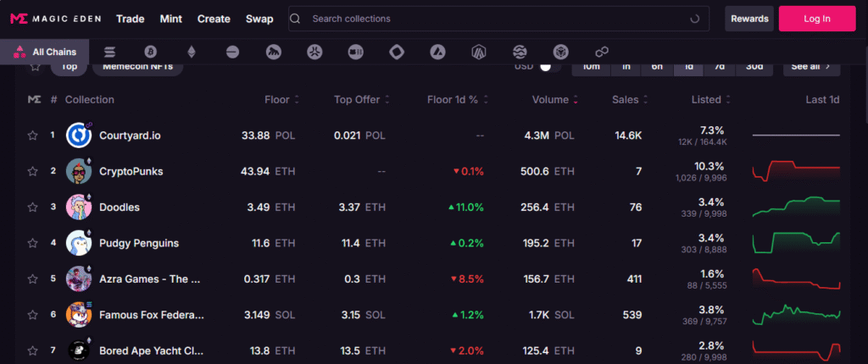
Task: Favorite Azra Games with its star
Action: click(33, 279)
